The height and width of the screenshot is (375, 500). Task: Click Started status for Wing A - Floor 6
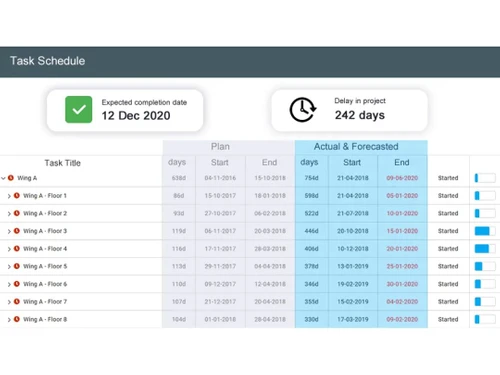click(448, 284)
